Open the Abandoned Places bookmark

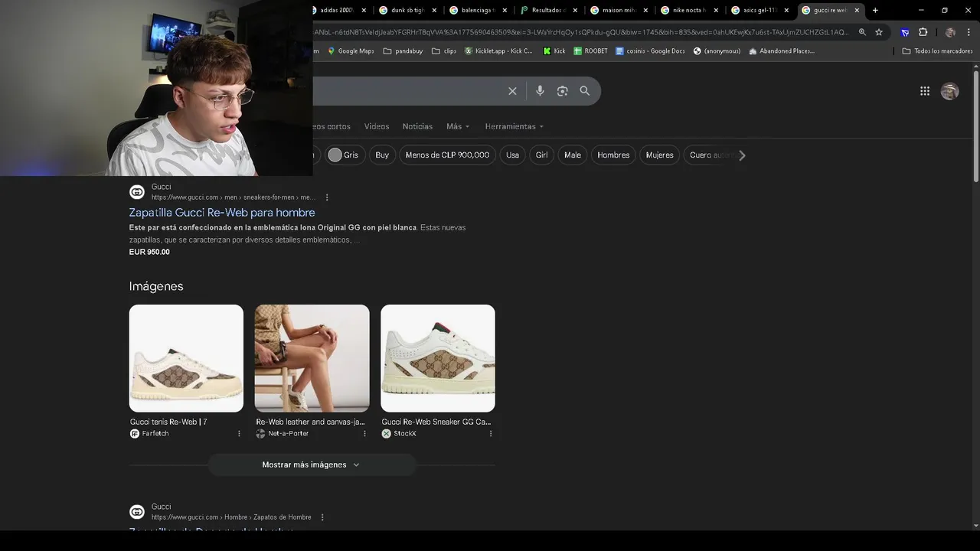(782, 51)
